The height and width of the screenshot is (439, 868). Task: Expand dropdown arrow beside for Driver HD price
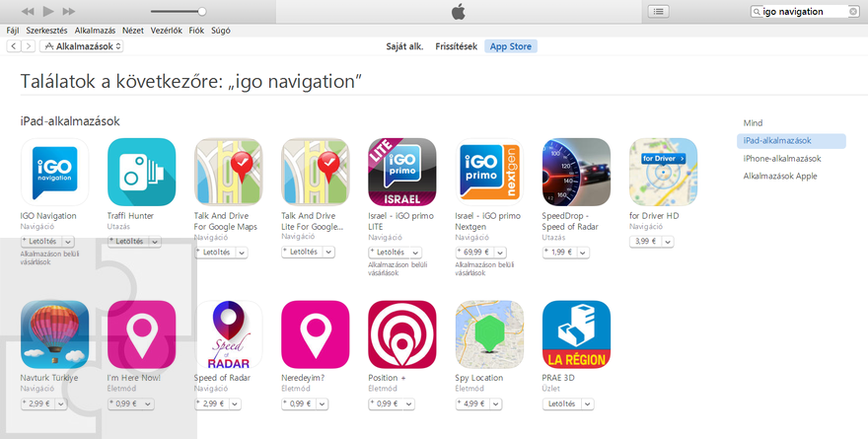tap(668, 242)
